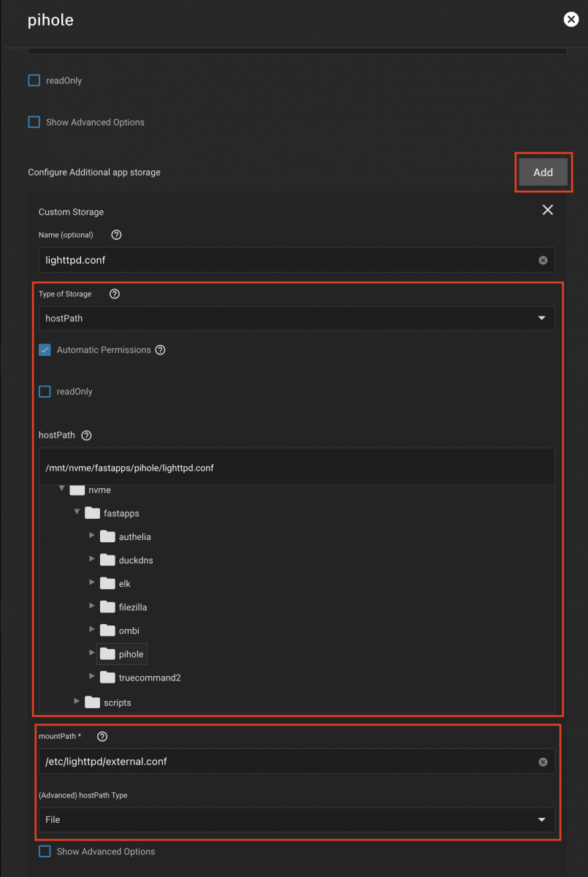Select the 'duckdns' tree label
588x877 pixels.
coord(136,560)
